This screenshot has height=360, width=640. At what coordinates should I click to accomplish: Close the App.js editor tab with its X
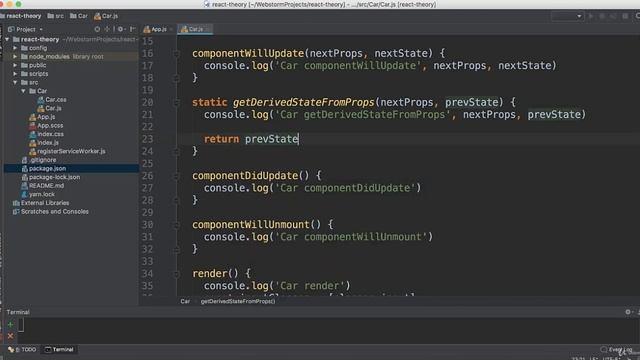pos(171,29)
